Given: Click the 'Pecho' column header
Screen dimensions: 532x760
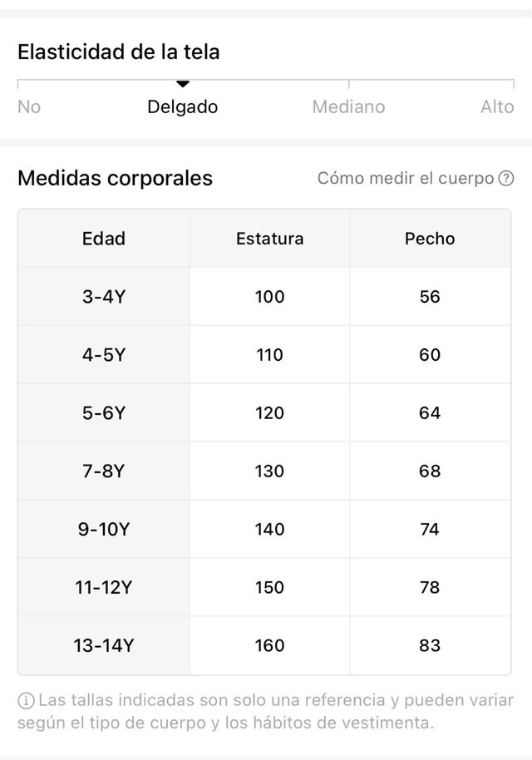Looking at the screenshot, I should coord(430,239).
